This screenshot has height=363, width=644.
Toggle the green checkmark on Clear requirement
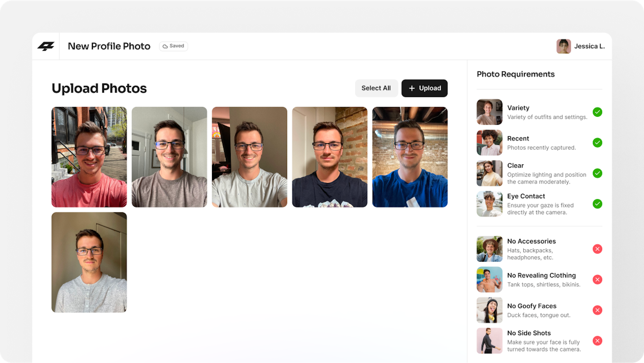pyautogui.click(x=598, y=173)
